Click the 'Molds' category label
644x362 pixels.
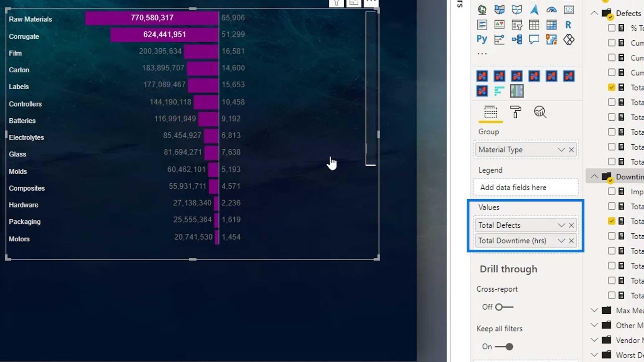click(x=18, y=172)
